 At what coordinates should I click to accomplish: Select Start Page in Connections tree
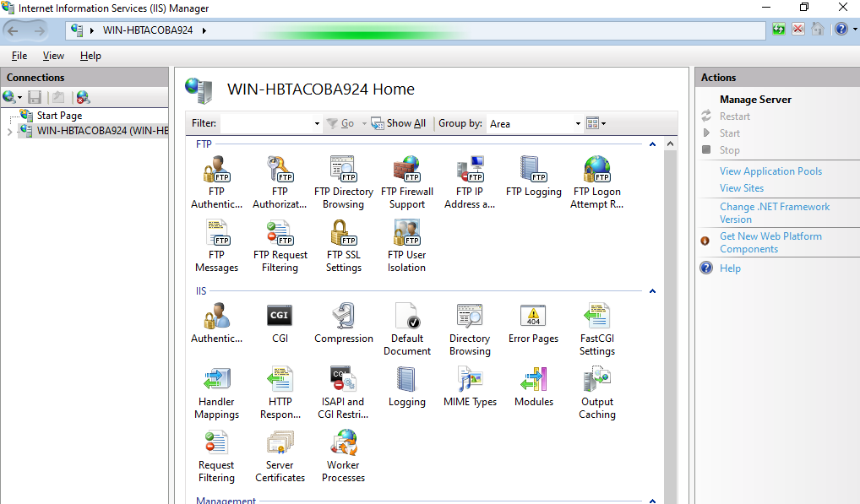59,116
